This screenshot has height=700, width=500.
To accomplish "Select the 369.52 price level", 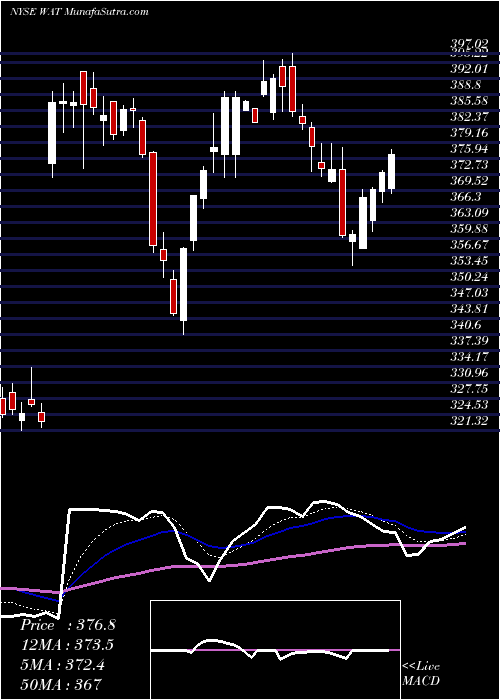I will point(467,182).
